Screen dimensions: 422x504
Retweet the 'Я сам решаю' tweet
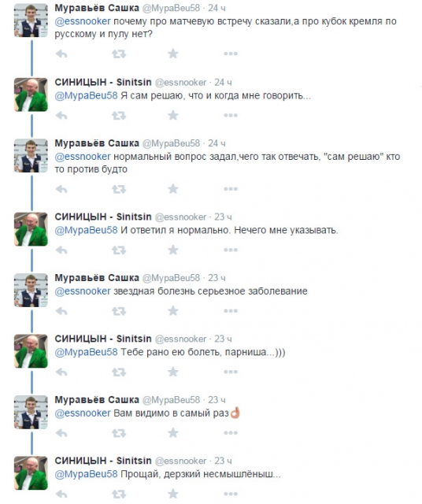click(x=119, y=116)
